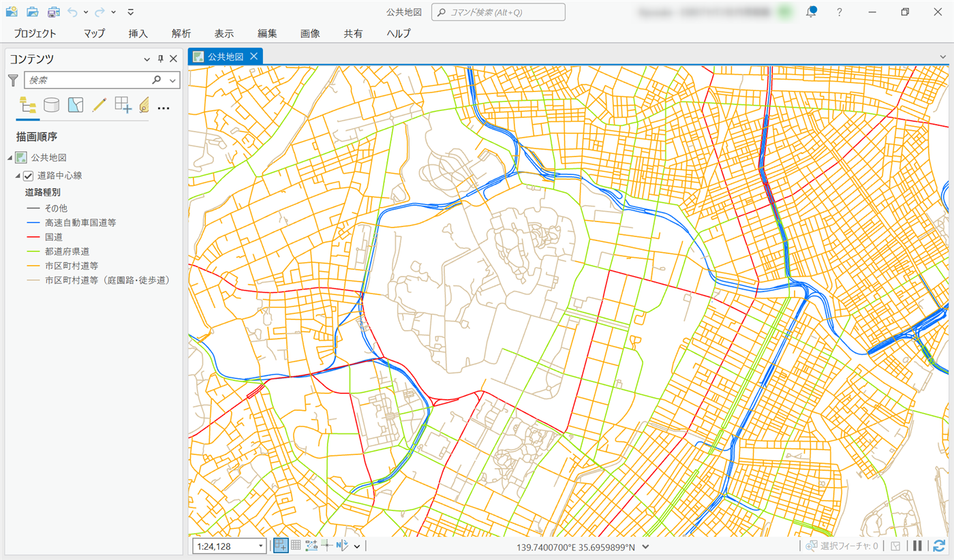Image resolution: width=954 pixels, height=560 pixels.
Task: Open the 解析 ribbon tab
Action: click(181, 33)
